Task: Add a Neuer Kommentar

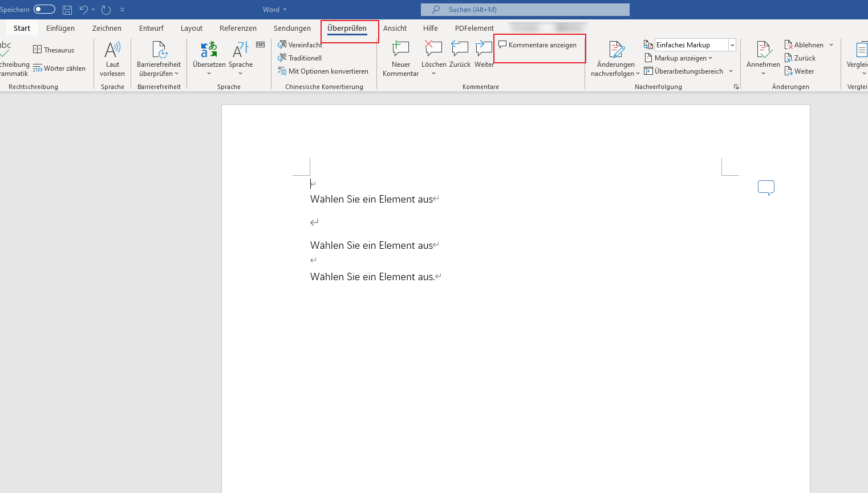Action: [400, 58]
